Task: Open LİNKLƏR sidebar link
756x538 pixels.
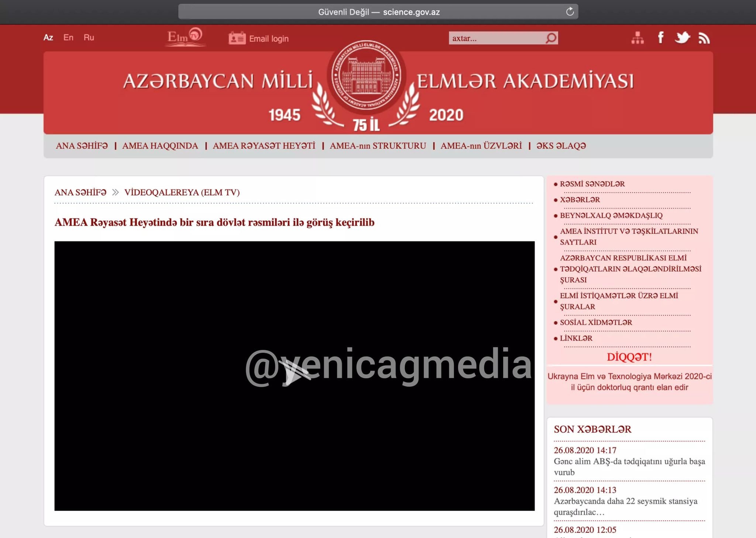Action: pos(576,338)
